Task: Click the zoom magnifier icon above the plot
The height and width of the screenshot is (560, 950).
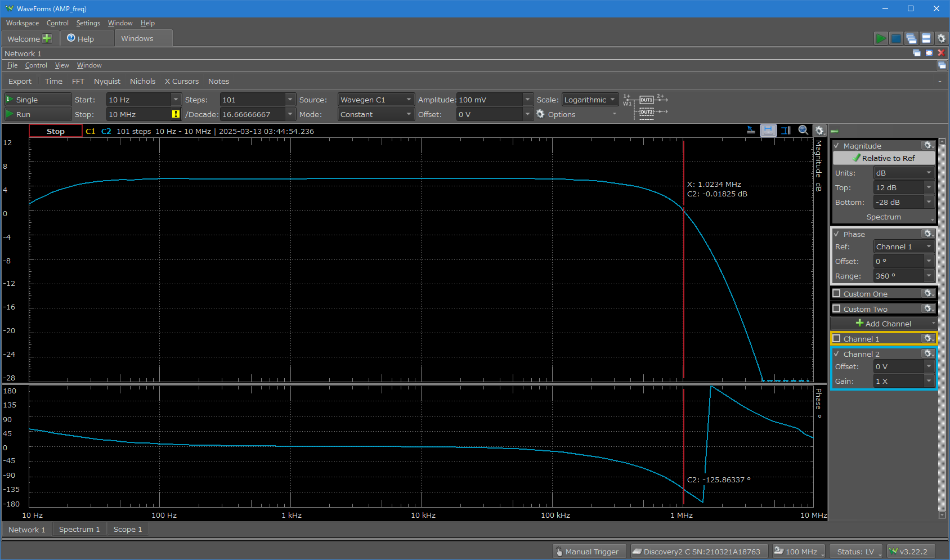Action: pos(803,130)
